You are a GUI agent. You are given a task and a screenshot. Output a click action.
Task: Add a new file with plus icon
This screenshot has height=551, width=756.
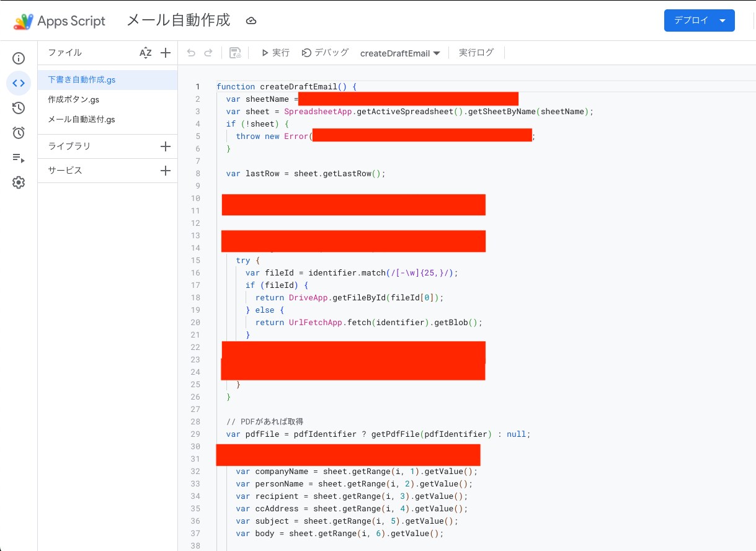pyautogui.click(x=166, y=53)
